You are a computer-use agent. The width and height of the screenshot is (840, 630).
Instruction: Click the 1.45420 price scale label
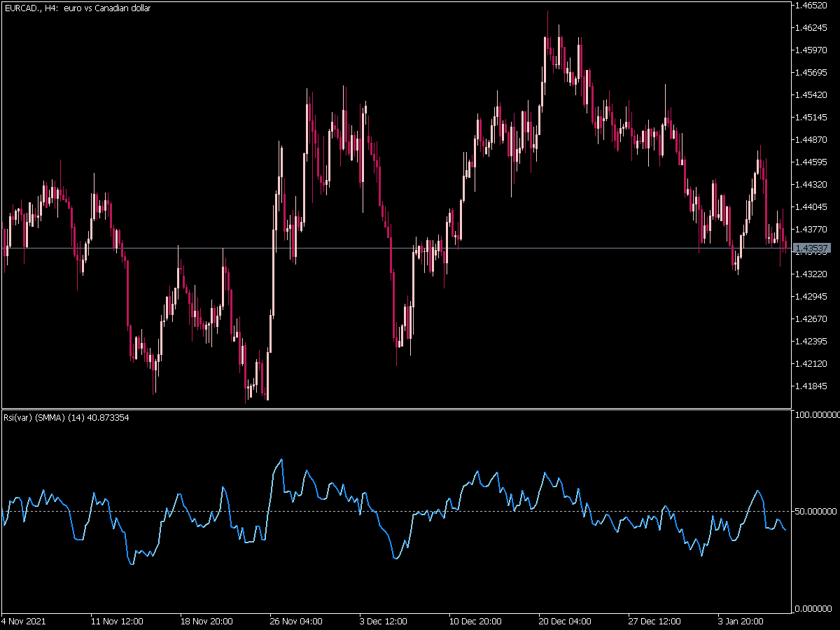pos(813,95)
